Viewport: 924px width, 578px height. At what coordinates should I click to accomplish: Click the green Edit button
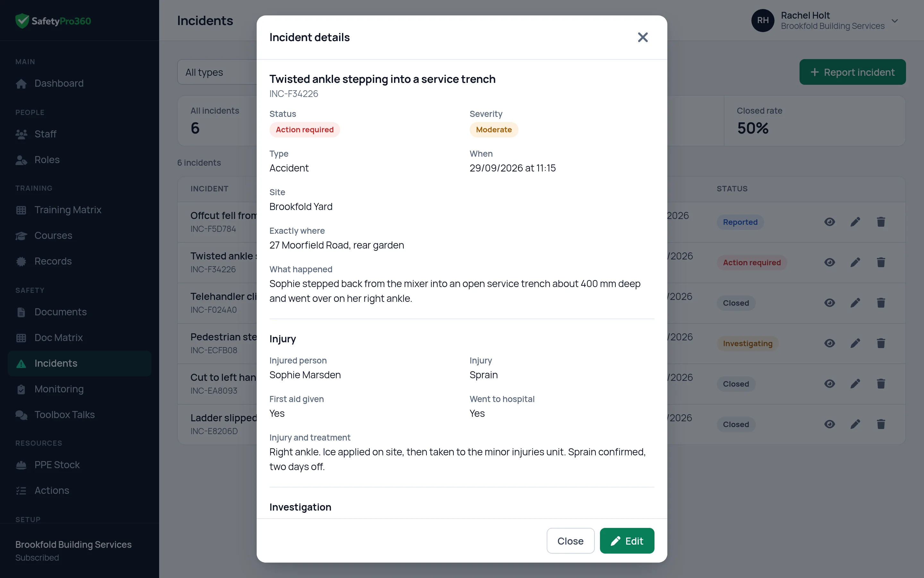pos(627,540)
